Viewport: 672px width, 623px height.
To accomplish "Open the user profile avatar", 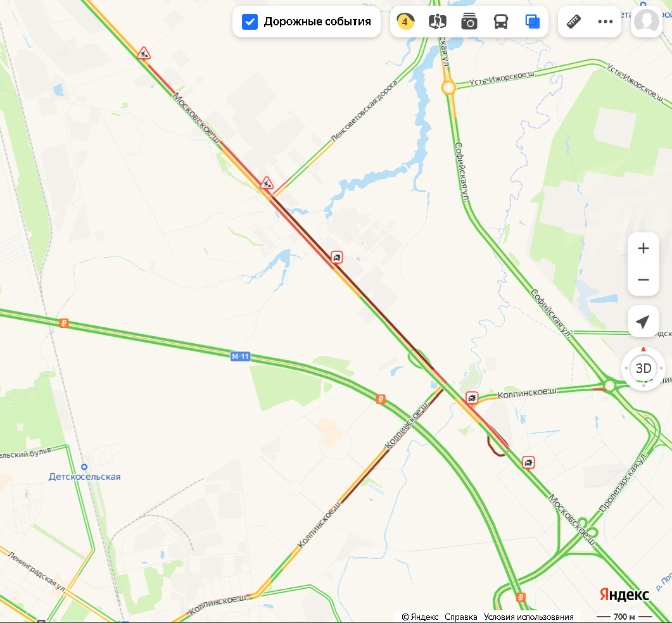I will tap(646, 22).
